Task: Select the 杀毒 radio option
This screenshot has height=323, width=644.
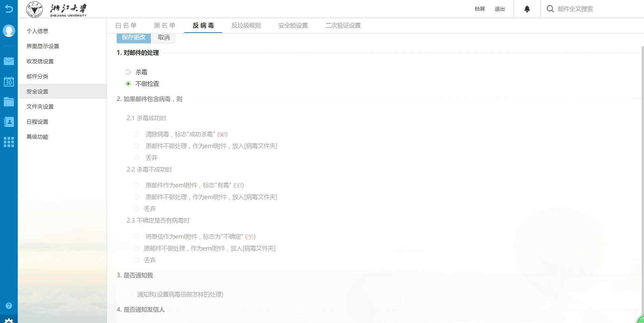Action: tap(128, 72)
